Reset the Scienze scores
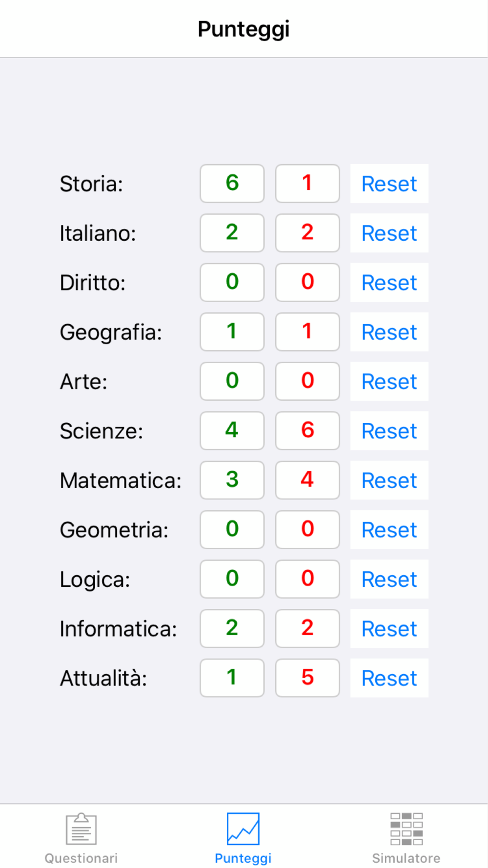This screenshot has height=868, width=488. click(x=389, y=431)
